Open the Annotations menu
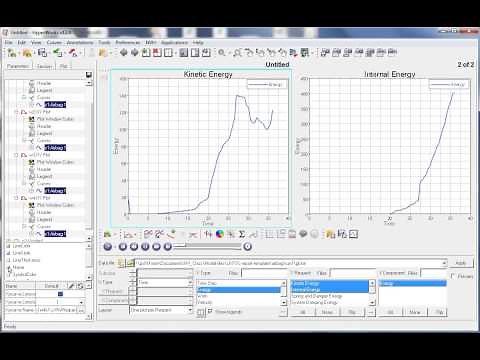Image resolution: width=480 pixels, height=360 pixels. [80, 42]
